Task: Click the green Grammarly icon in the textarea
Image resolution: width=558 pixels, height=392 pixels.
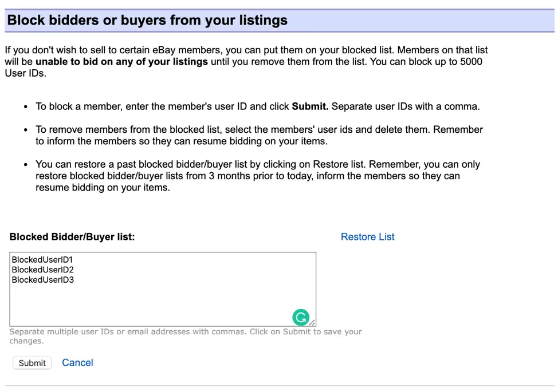Action: pyautogui.click(x=301, y=318)
